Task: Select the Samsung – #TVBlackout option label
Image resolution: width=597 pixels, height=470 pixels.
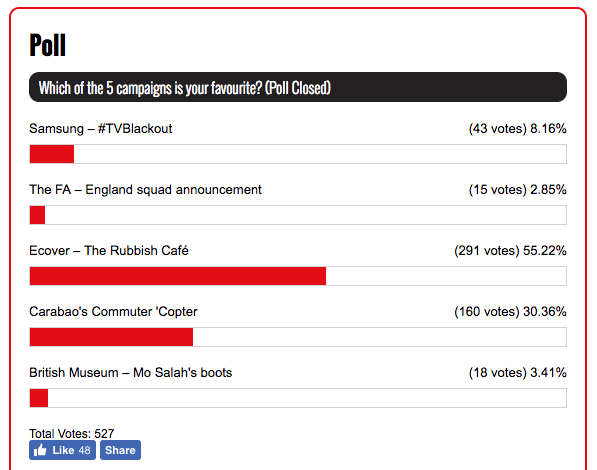Action: (x=101, y=129)
